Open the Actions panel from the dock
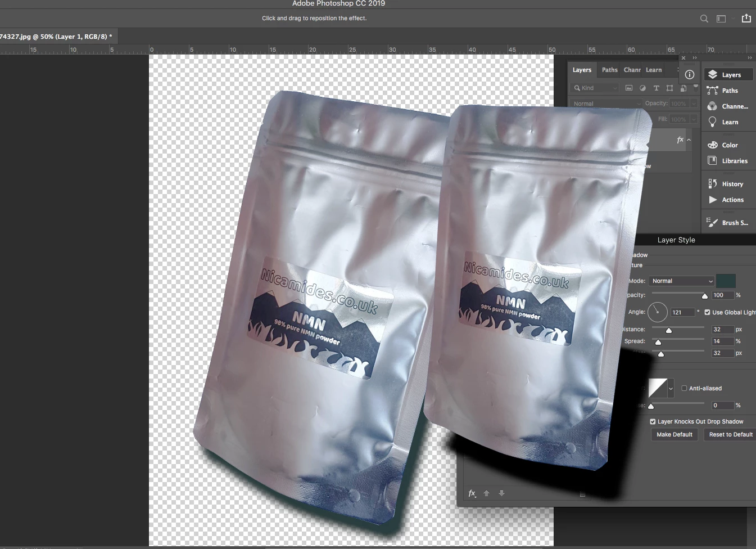 pyautogui.click(x=728, y=200)
